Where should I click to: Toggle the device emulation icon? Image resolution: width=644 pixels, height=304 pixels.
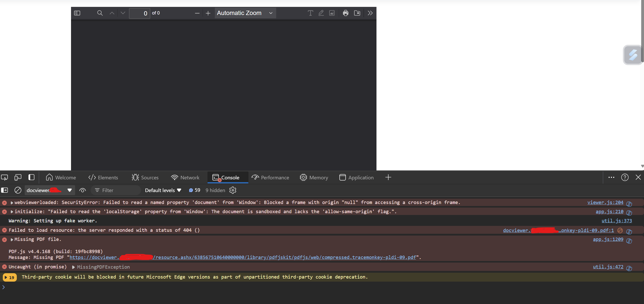pyautogui.click(x=18, y=177)
